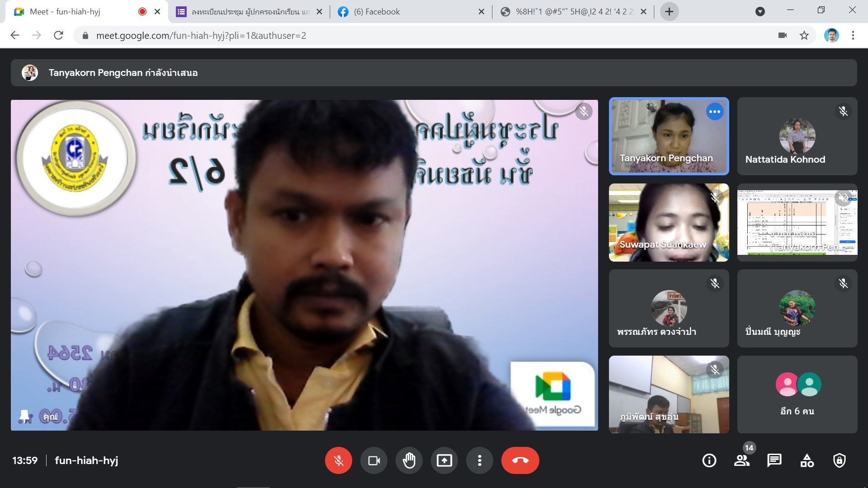868x488 pixels.
Task: Click the Tanyakorn Pengchan presenting banner
Action: click(x=123, y=73)
